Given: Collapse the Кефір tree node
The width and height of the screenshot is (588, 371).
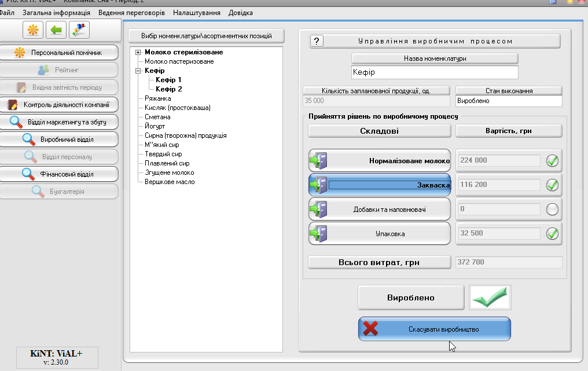Looking at the screenshot, I should point(138,71).
